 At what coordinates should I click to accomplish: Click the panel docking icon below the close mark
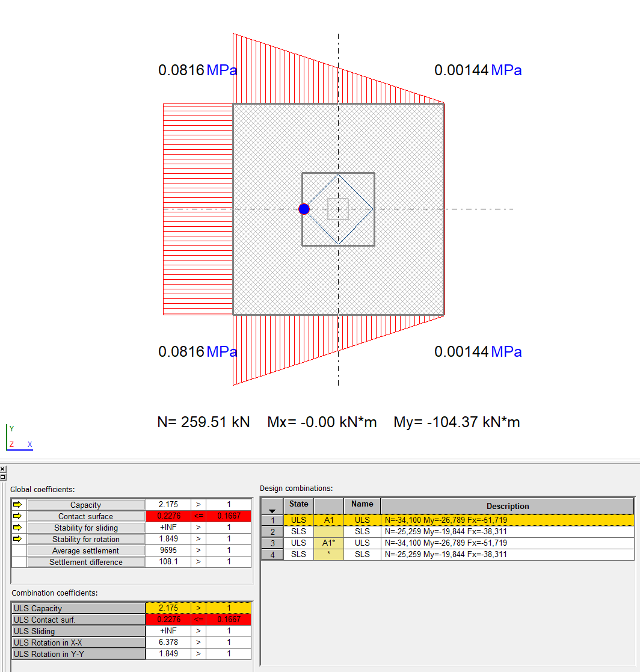(x=3, y=475)
